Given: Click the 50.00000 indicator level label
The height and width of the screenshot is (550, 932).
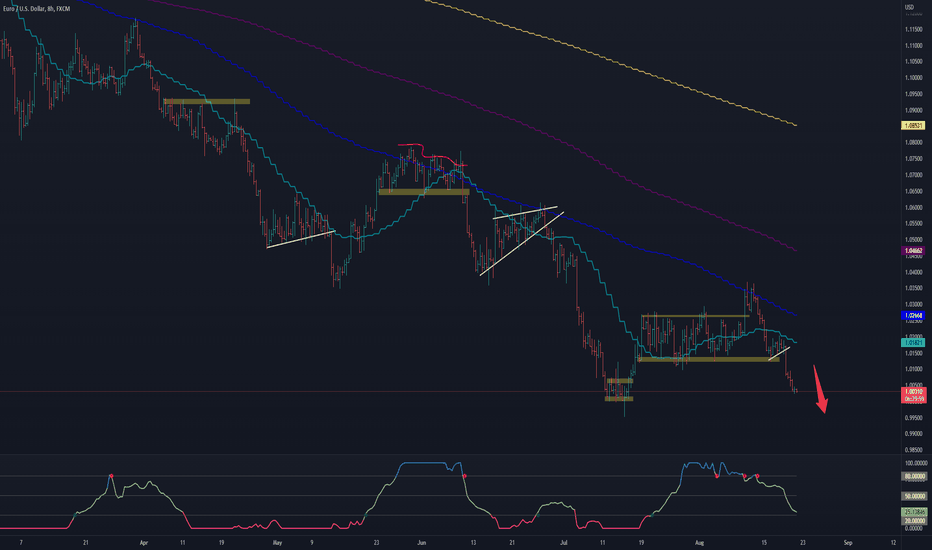Looking at the screenshot, I should pyautogui.click(x=915, y=496).
